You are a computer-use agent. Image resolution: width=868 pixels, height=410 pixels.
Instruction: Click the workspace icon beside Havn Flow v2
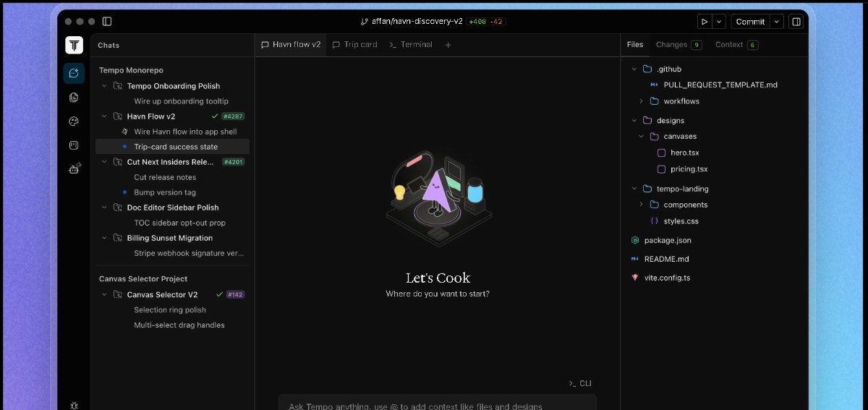(117, 116)
